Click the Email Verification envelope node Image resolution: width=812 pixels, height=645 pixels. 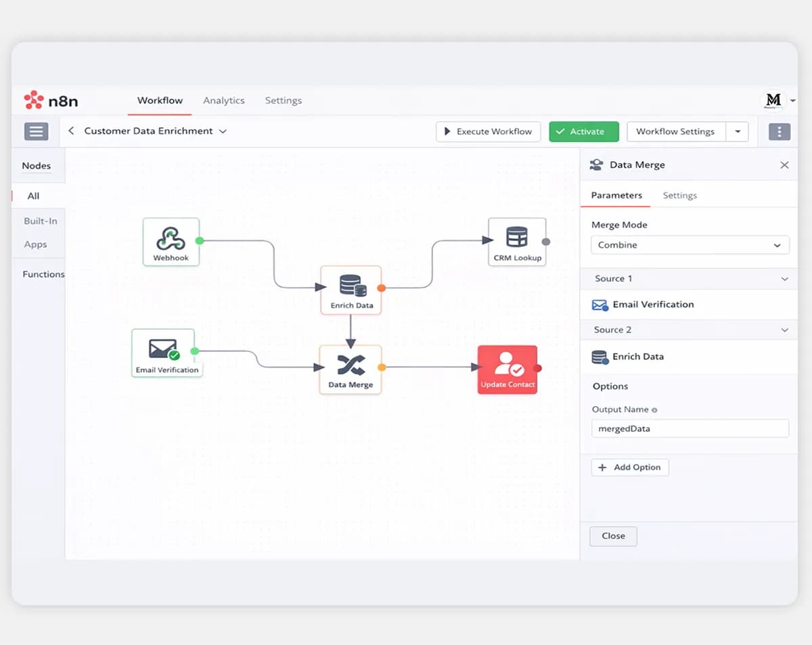[x=163, y=353]
